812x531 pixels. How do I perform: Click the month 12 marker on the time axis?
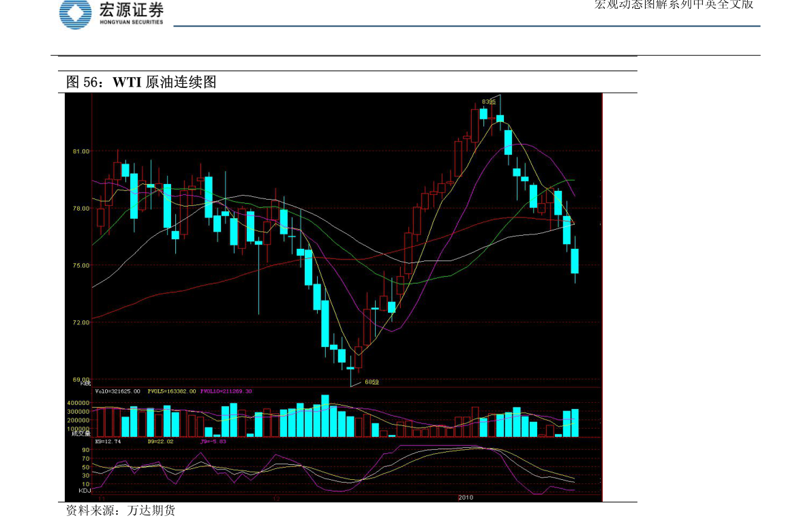276,498
